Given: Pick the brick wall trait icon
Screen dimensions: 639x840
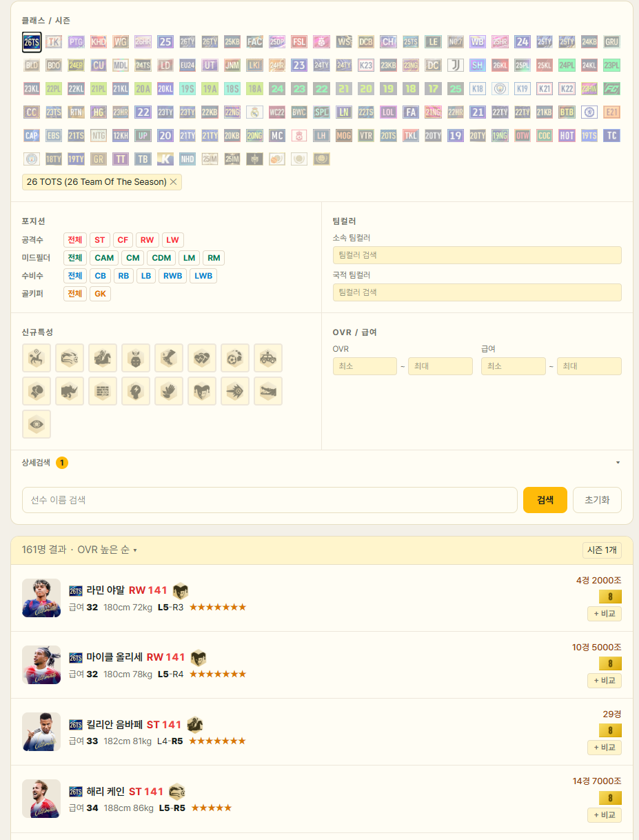Looking at the screenshot, I should pos(103,391).
